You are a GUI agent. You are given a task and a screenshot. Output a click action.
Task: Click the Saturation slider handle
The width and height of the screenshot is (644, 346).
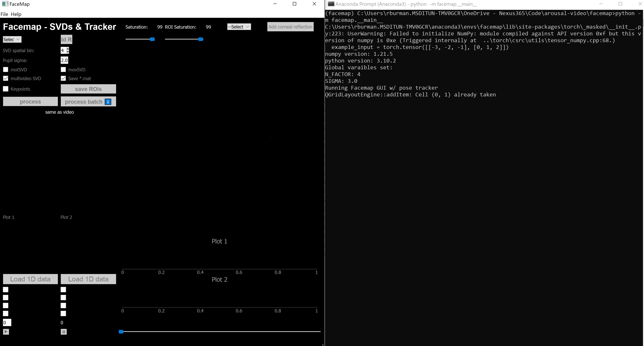pyautogui.click(x=152, y=39)
